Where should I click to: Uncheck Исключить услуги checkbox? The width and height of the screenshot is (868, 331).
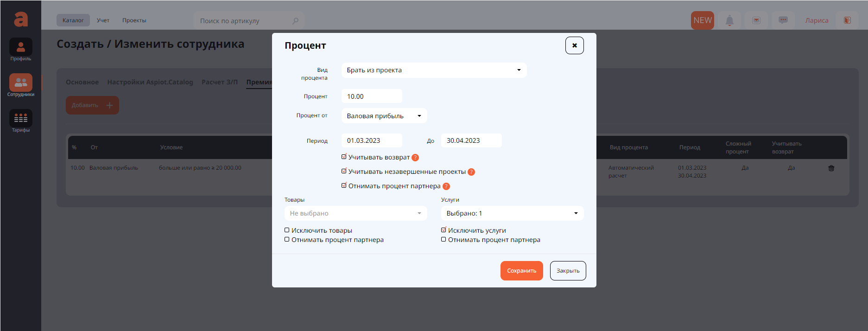pos(444,230)
